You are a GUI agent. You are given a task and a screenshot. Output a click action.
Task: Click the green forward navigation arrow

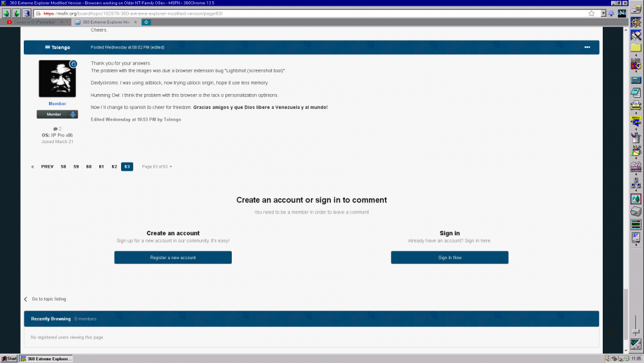point(17,13)
